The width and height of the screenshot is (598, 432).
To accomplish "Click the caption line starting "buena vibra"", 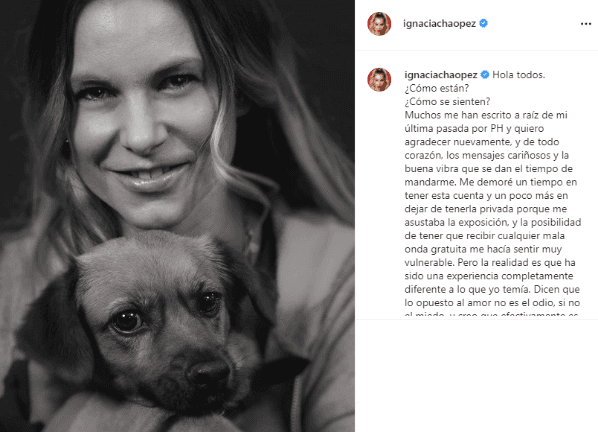I will click(x=489, y=169).
